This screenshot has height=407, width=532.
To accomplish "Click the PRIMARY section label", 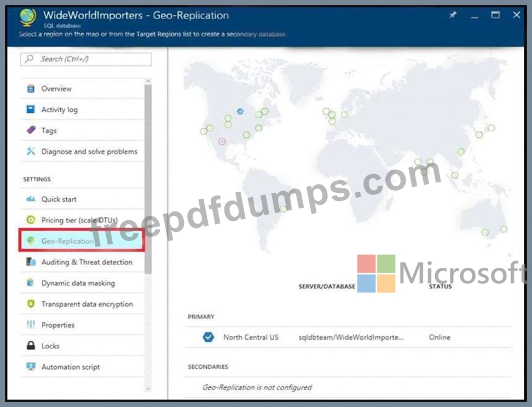I will (201, 317).
